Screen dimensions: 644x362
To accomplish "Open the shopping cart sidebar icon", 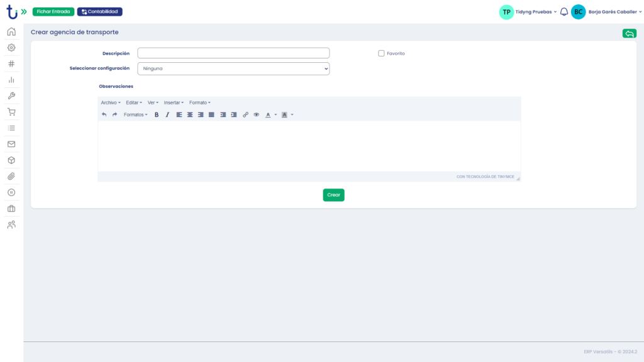I will (x=11, y=112).
